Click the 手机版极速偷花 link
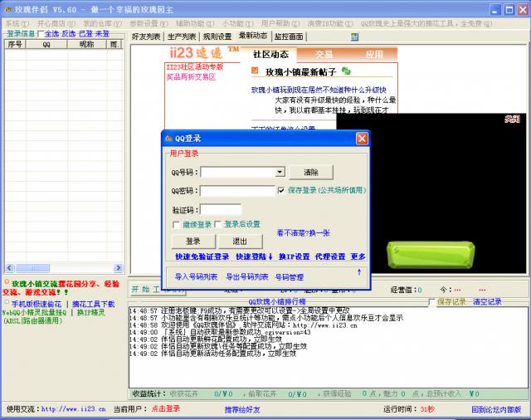 pyautogui.click(x=37, y=304)
